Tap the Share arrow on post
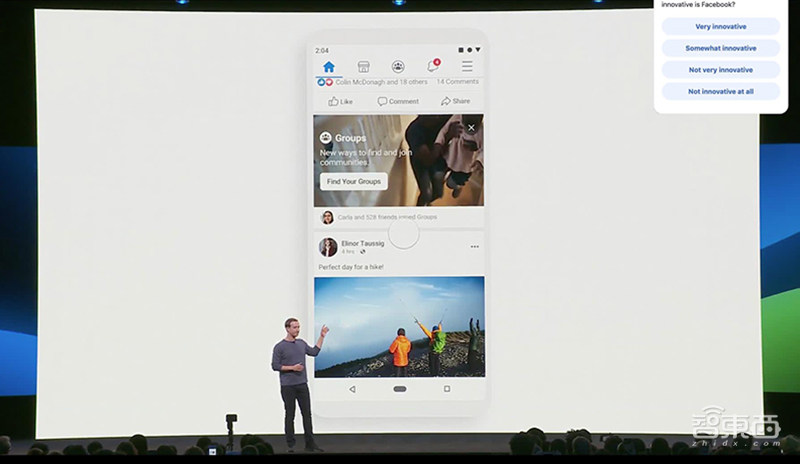Screen dimensions: 800x464 click(455, 101)
